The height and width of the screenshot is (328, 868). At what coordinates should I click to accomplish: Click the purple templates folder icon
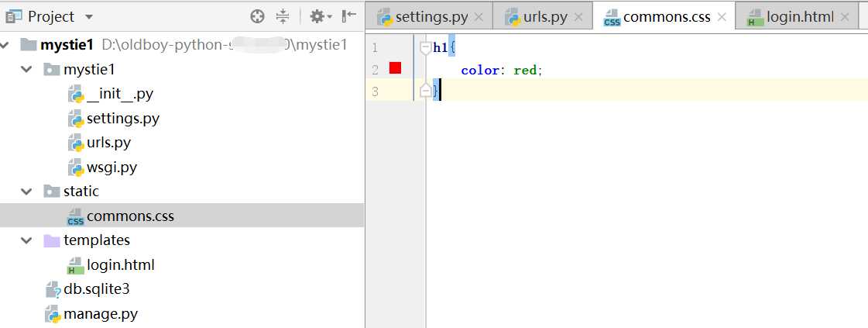click(51, 240)
